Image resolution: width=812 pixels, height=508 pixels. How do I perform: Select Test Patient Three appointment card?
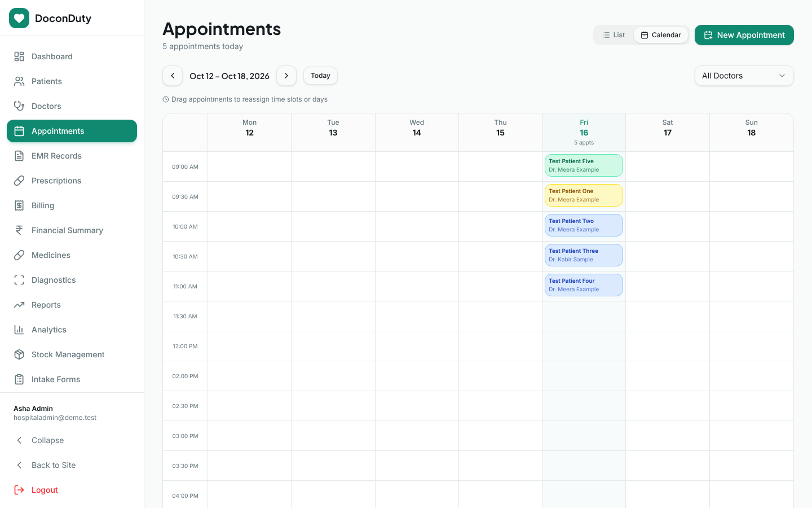coord(584,255)
